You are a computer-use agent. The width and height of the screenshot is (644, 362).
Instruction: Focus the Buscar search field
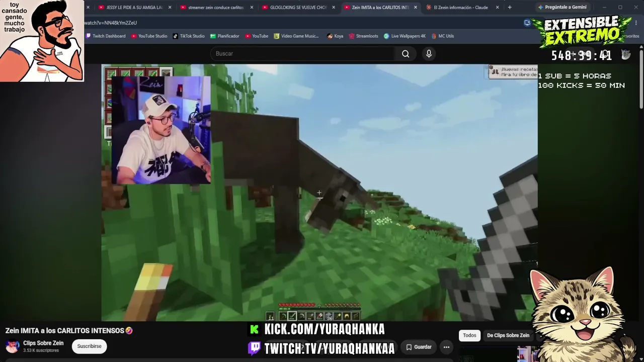click(x=303, y=54)
